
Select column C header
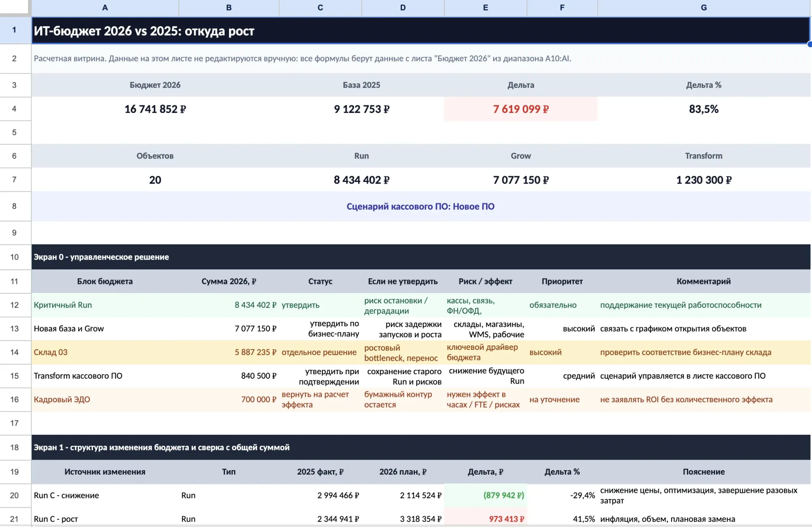point(320,8)
